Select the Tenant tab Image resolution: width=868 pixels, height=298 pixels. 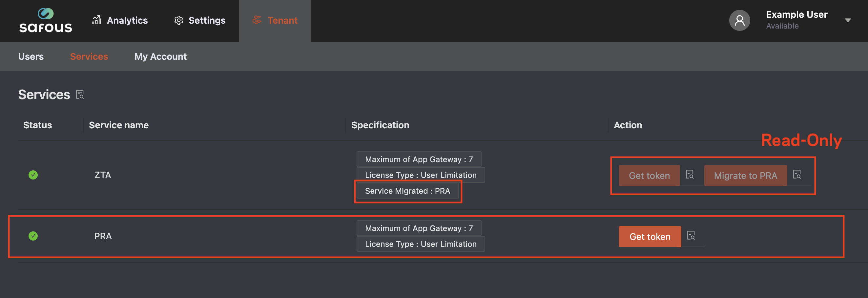275,21
